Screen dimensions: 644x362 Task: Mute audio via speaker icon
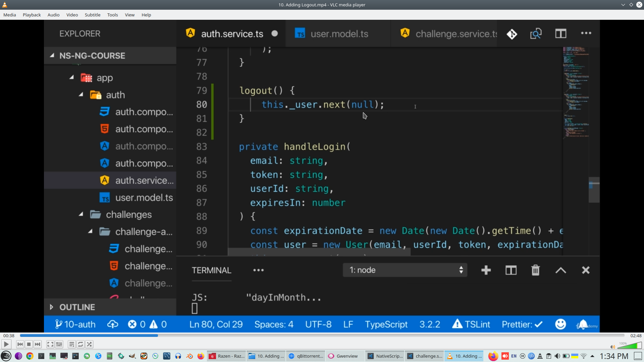pyautogui.click(x=612, y=347)
